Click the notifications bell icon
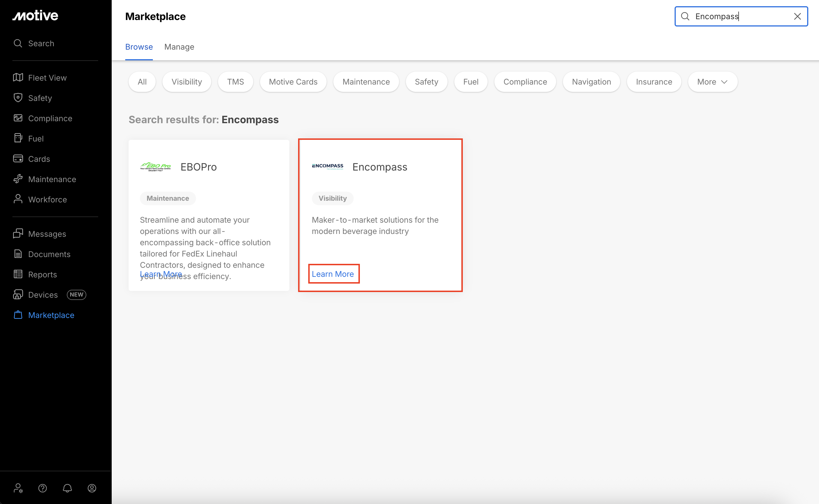Viewport: 819px width, 504px height. [67, 488]
